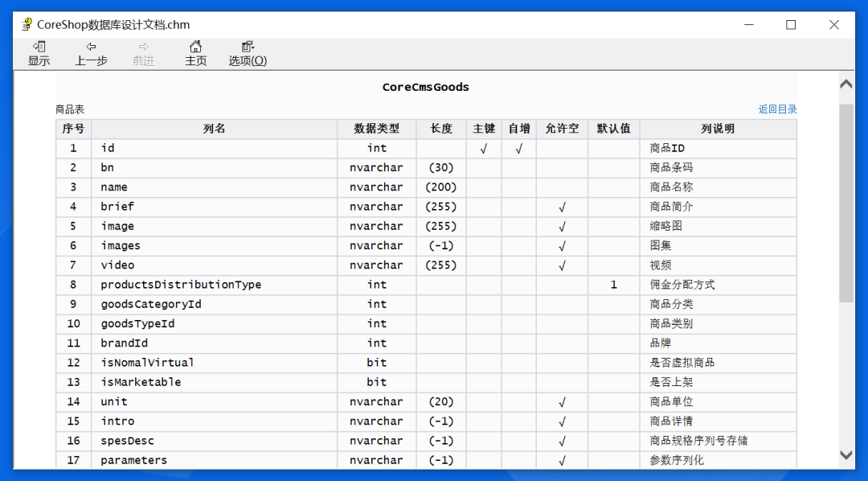Screen dimensions: 868x481
Task: Click the 缩略图 description cell
Action: click(x=718, y=226)
